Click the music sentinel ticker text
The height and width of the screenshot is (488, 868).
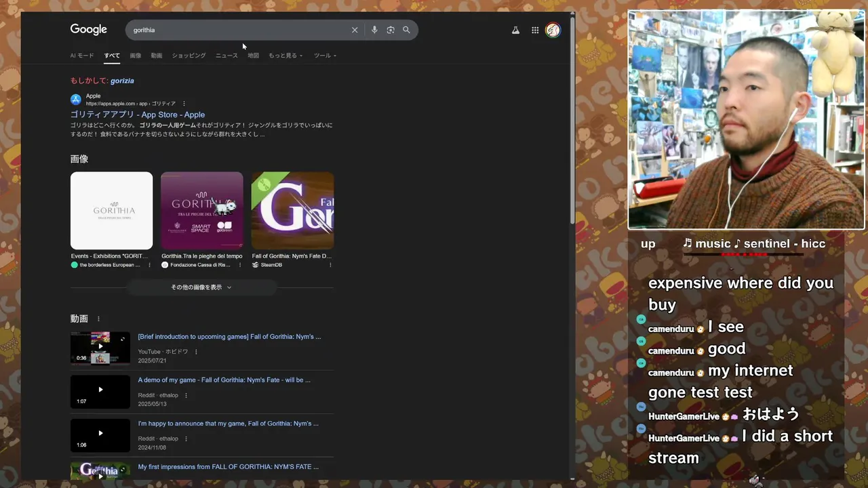coord(754,243)
